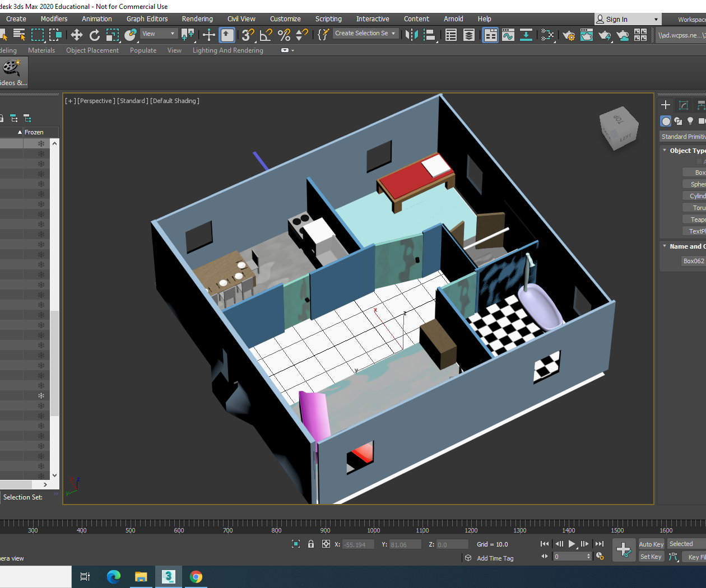Viewport: 706px width, 588px height.
Task: Enable Auto Key animation mode
Action: tap(651, 543)
